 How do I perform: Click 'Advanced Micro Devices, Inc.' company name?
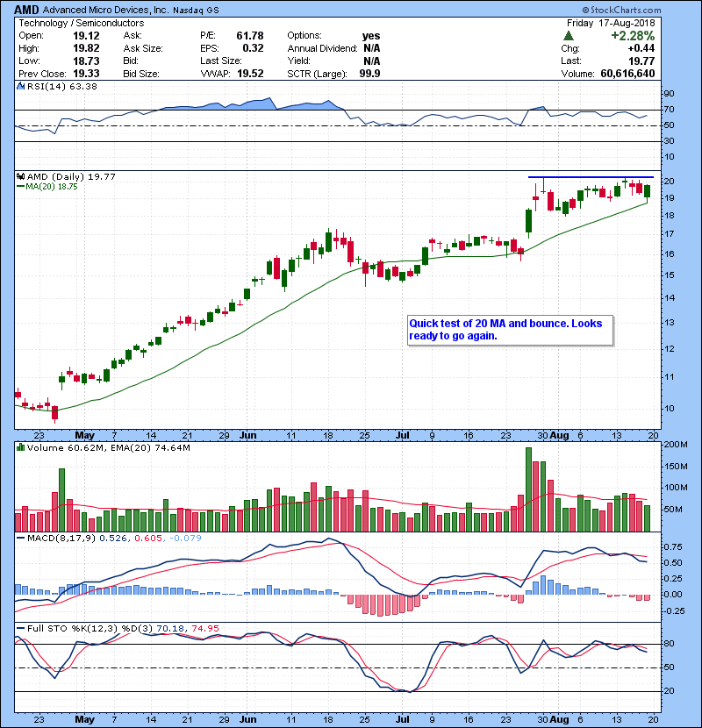pyautogui.click(x=106, y=10)
